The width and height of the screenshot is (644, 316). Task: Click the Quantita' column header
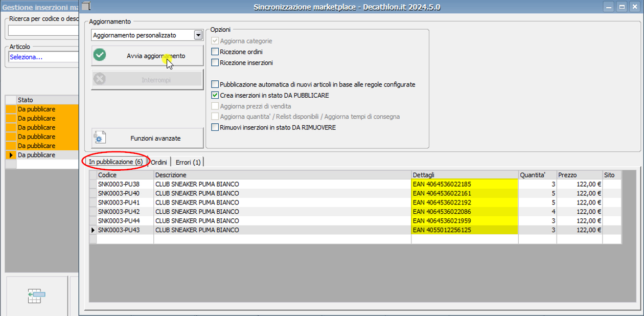coord(538,175)
